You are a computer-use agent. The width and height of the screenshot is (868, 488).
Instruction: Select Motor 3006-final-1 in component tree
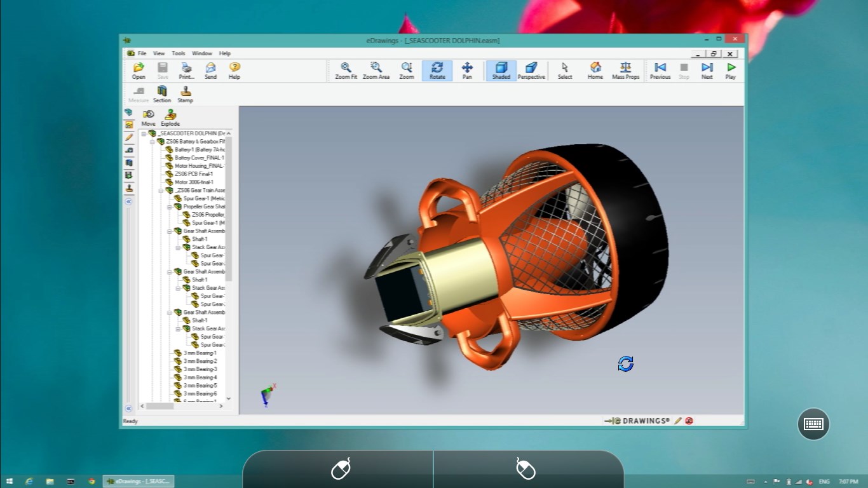194,182
